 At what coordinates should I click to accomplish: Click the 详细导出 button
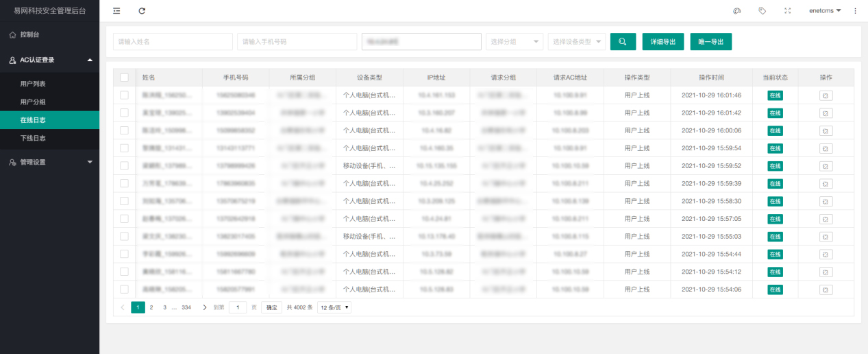pos(662,42)
